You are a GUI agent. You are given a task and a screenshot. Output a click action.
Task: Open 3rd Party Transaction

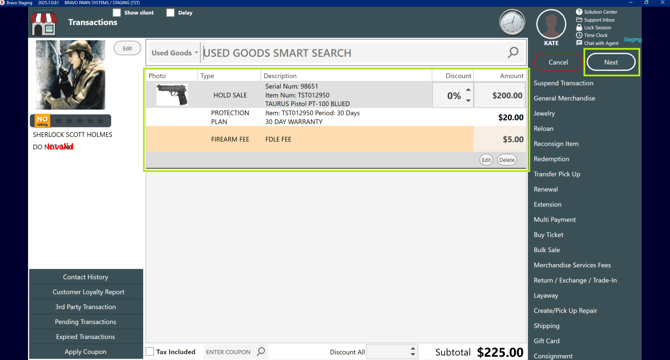click(85, 307)
